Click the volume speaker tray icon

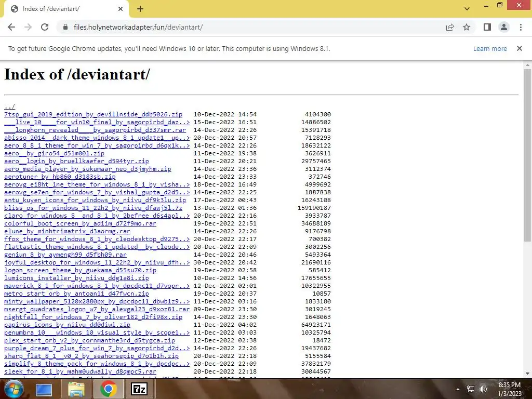483,389
